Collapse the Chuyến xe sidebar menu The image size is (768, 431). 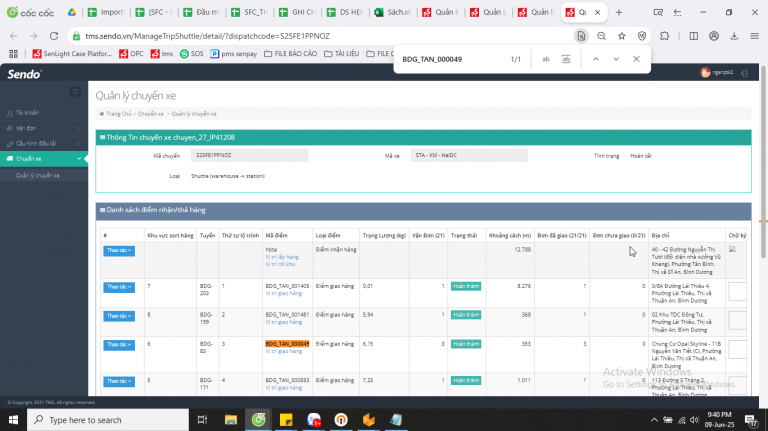(x=44, y=159)
